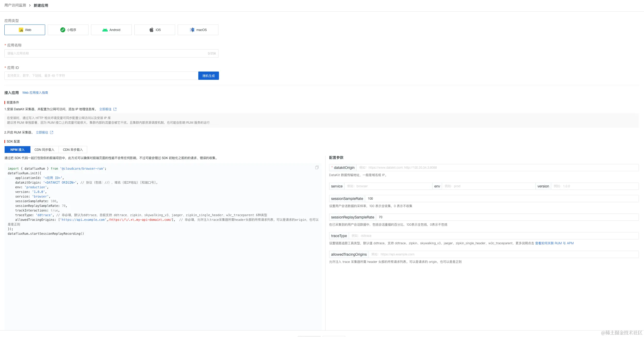Open the Web 应用接入指南 link

(x=35, y=93)
